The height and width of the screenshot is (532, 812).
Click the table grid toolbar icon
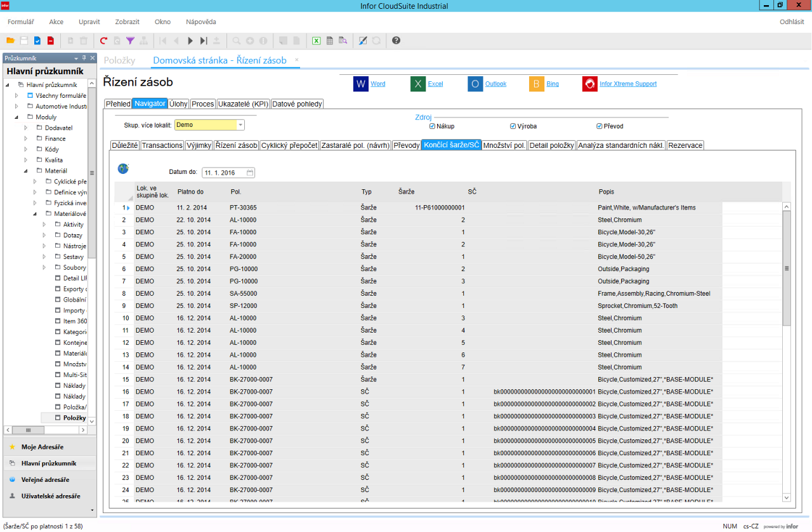330,41
